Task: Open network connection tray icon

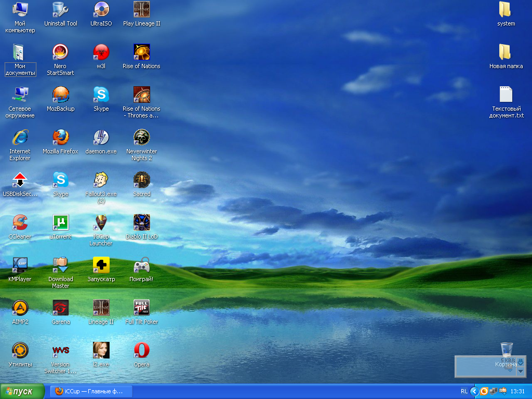Action: click(x=493, y=391)
